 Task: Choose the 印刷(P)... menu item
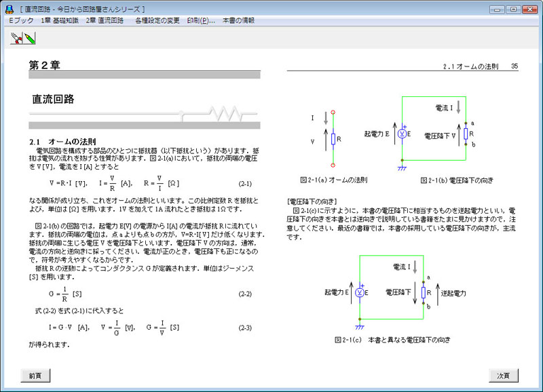click(201, 21)
